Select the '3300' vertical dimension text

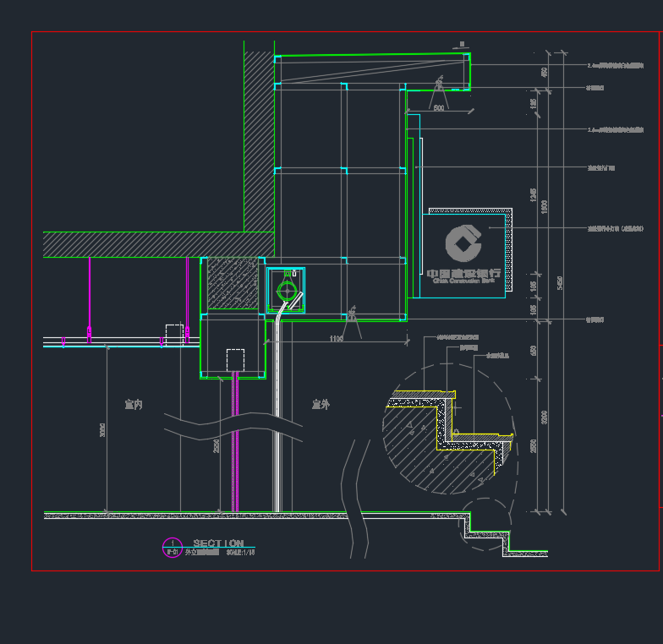(x=545, y=418)
